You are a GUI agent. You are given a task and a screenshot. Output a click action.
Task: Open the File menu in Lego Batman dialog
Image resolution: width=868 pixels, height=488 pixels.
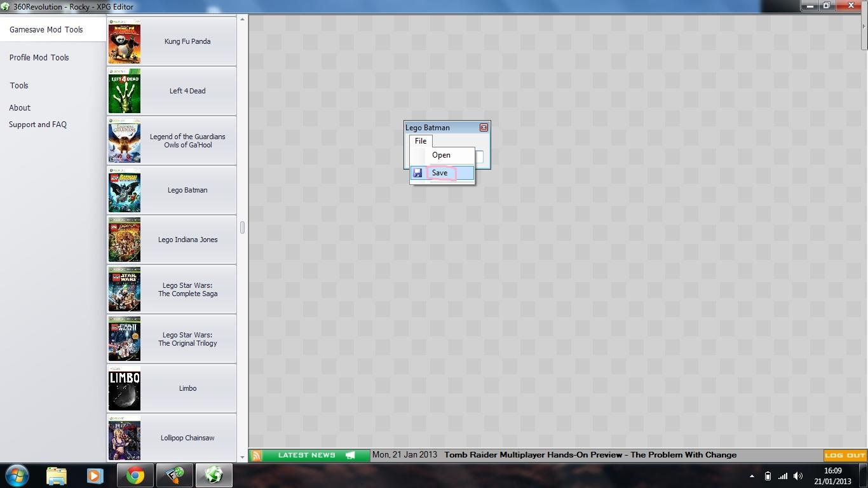pyautogui.click(x=421, y=141)
